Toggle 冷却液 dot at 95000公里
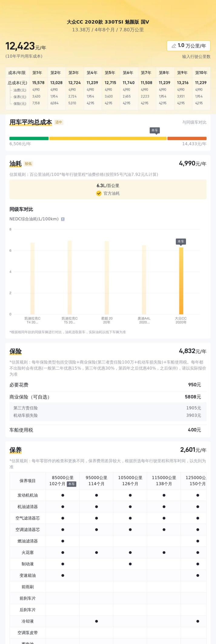This screenshot has width=216, height=644. click(x=96, y=621)
